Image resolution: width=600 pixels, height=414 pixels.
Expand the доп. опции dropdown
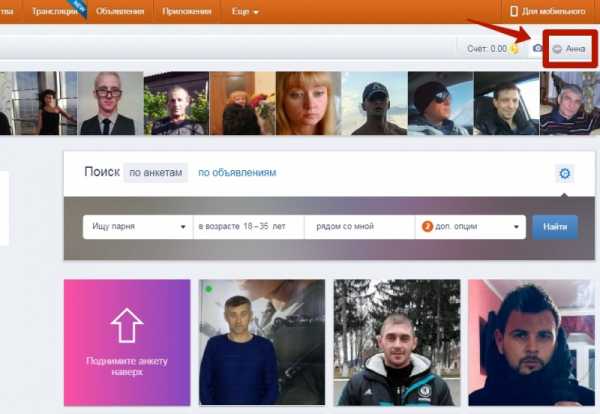(470, 227)
